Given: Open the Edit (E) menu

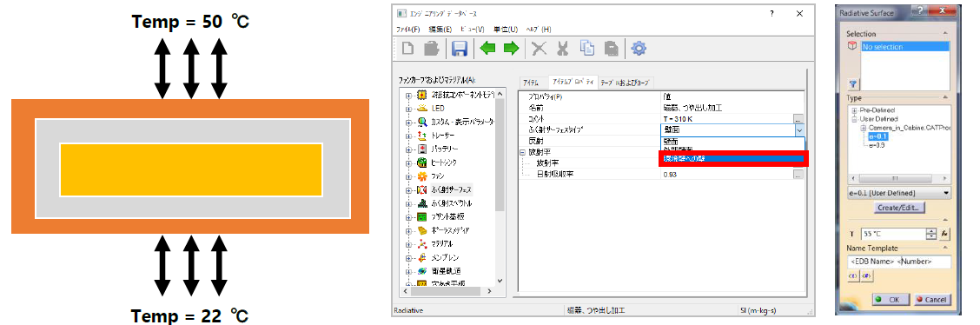Looking at the screenshot, I should 440,30.
